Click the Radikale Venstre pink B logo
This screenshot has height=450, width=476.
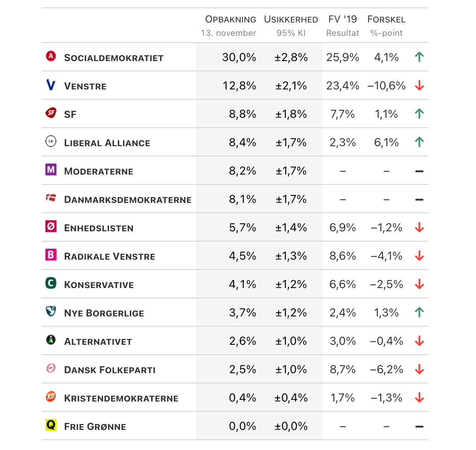click(x=51, y=255)
